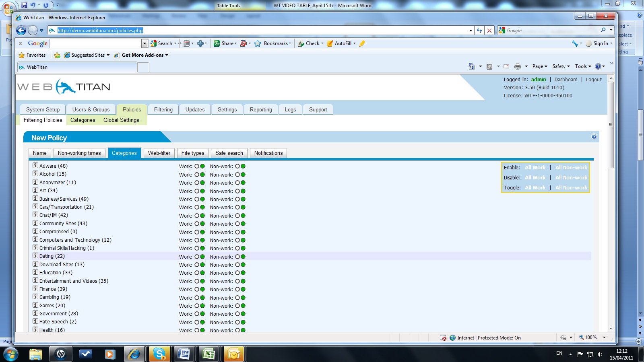Click the Google toolbar blue plus icon
The image size is (644, 362).
coord(200,43)
